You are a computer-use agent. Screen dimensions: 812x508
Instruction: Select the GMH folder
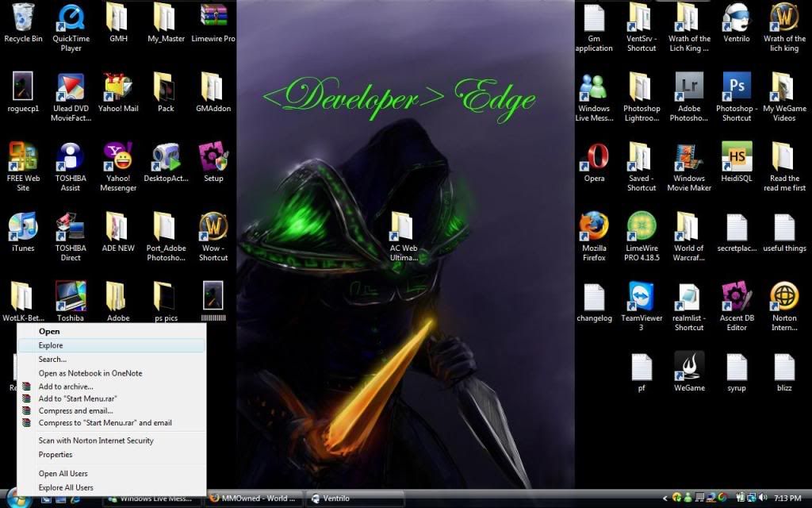tap(118, 17)
